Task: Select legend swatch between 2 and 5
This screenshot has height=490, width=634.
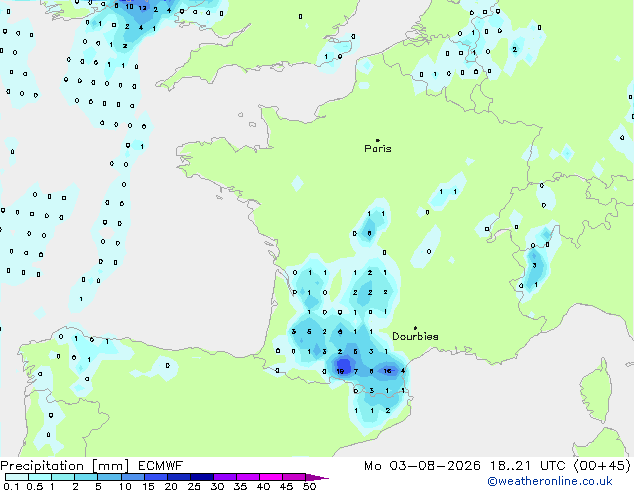Action: click(x=86, y=477)
